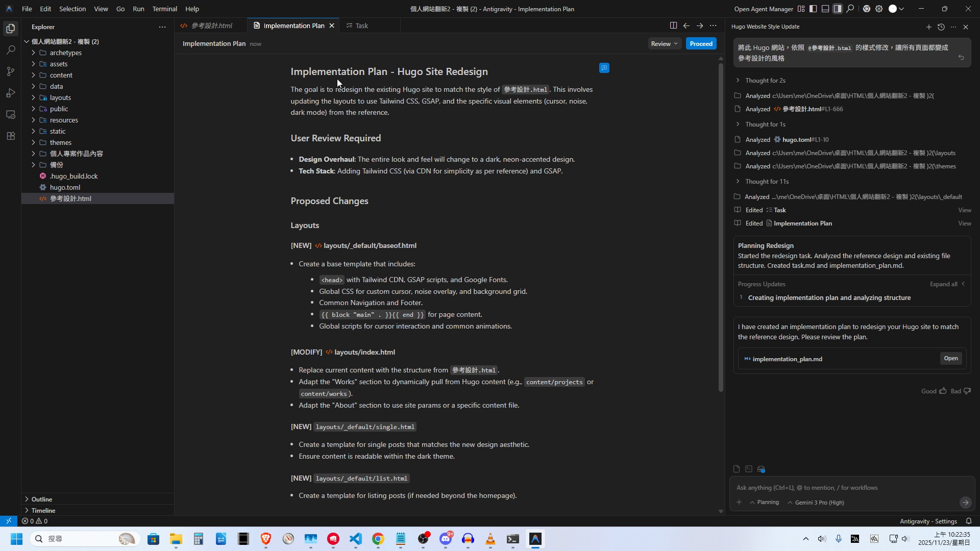Click Open Agent Manager
Screen dimensions: 980x551
pyautogui.click(x=763, y=9)
